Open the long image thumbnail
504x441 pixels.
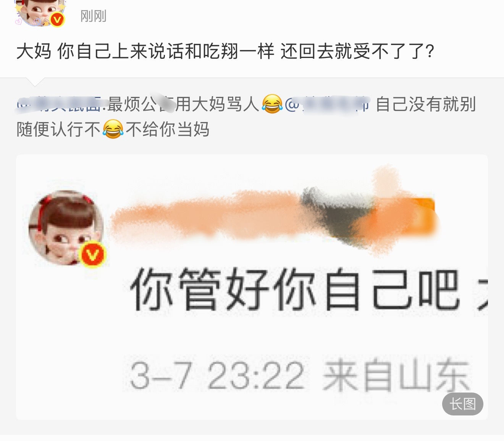pos(252,287)
